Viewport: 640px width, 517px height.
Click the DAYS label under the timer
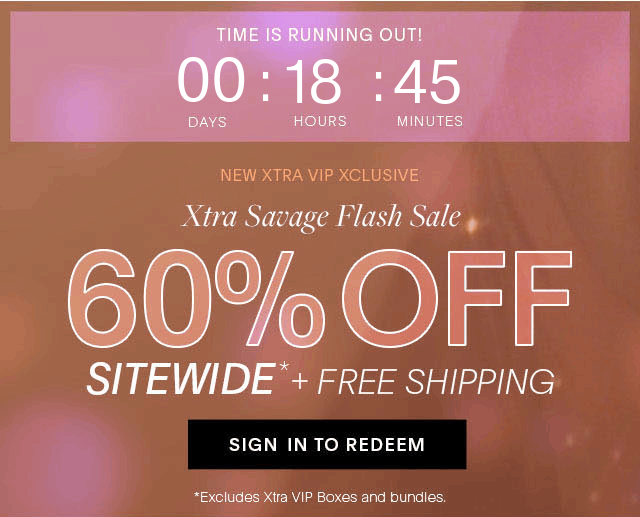coord(207,122)
